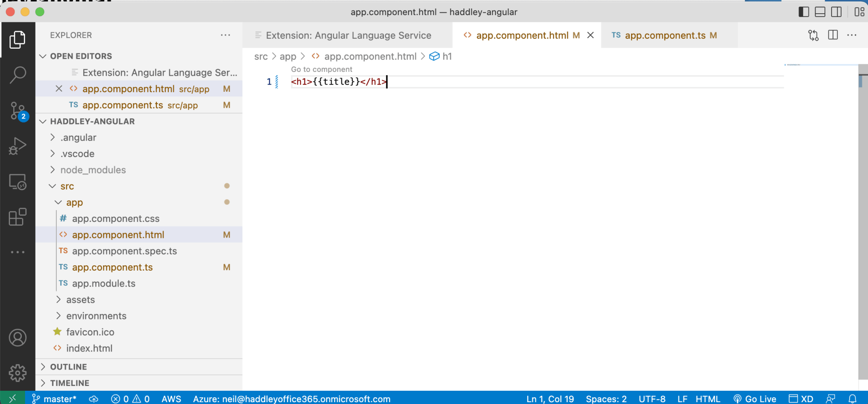This screenshot has height=404, width=868.
Task: Expand the environments folder
Action: coord(139,316)
